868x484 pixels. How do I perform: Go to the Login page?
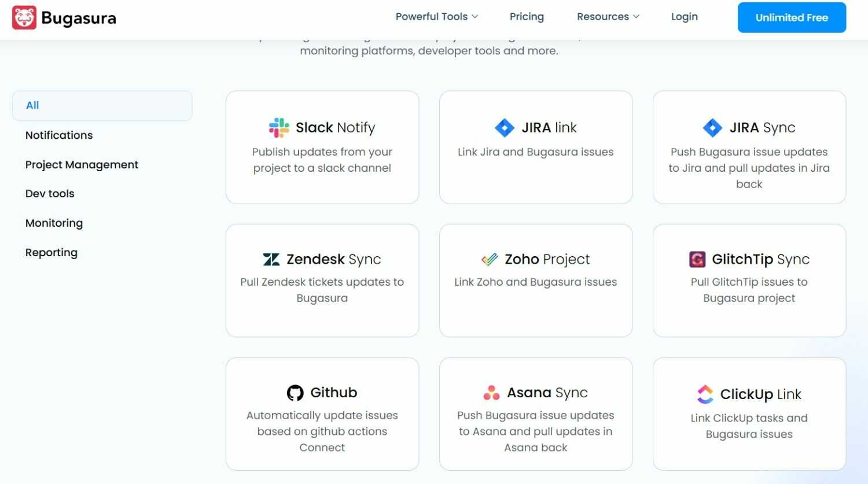tap(684, 17)
